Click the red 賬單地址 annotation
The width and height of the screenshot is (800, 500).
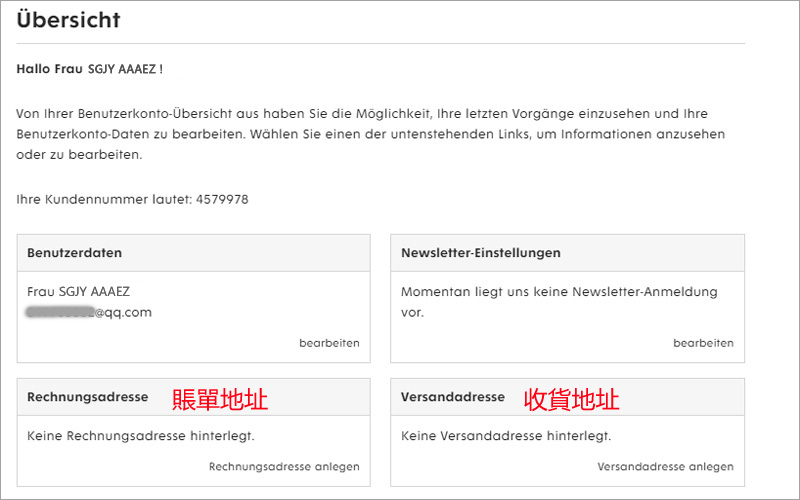point(220,400)
